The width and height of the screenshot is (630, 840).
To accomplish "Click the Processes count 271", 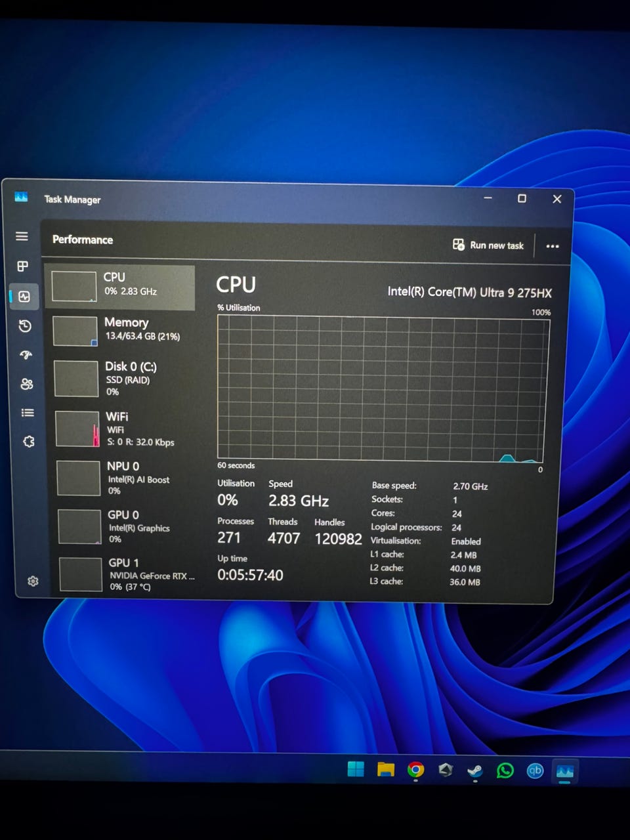I will tap(229, 537).
